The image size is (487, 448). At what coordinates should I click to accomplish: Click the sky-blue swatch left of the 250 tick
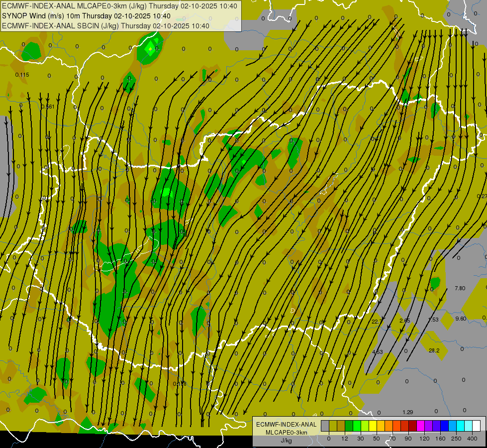coord(453,426)
